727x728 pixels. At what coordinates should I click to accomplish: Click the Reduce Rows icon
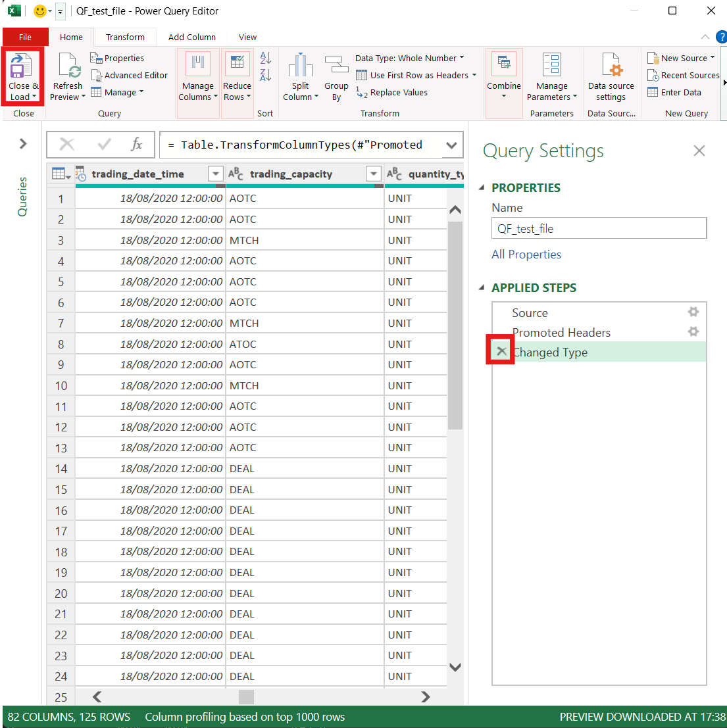click(x=237, y=64)
